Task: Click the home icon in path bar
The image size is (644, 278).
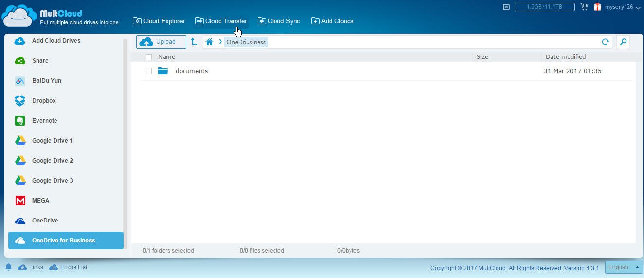Action: pos(209,42)
